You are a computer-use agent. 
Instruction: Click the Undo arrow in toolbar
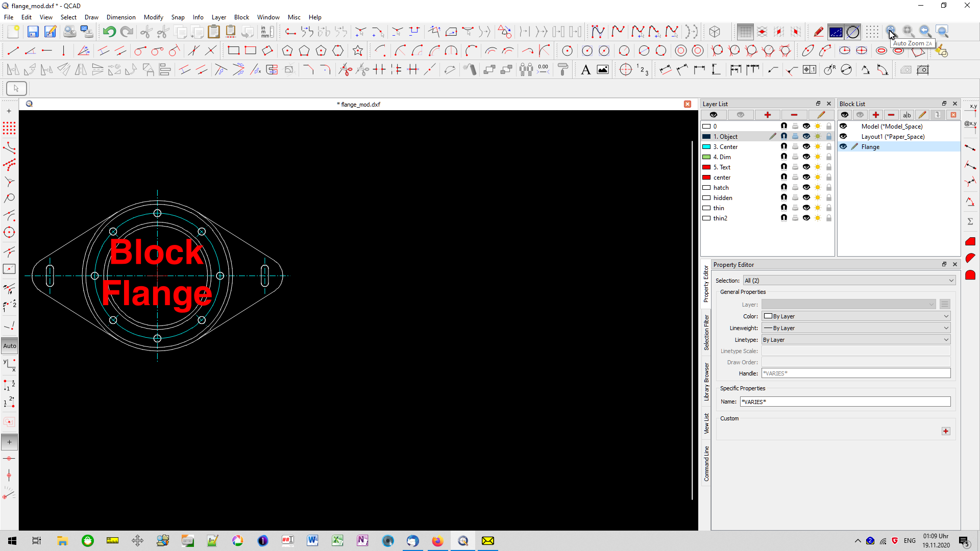pos(109,32)
